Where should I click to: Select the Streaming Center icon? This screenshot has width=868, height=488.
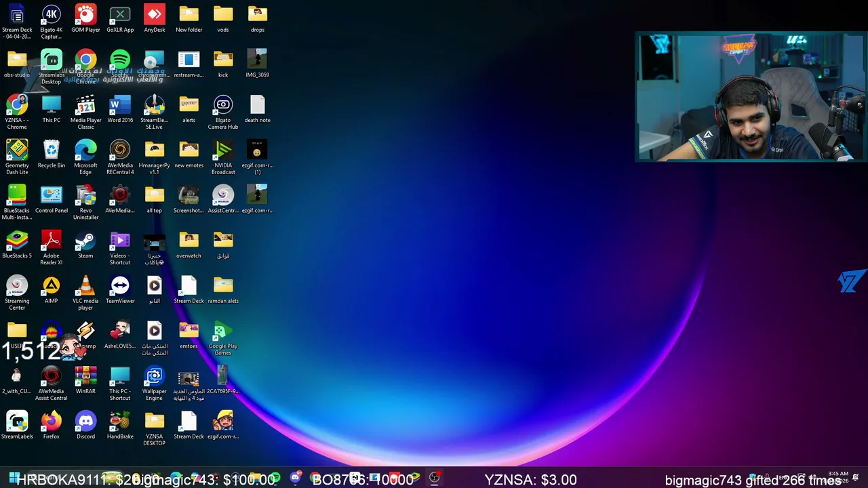[x=17, y=293]
